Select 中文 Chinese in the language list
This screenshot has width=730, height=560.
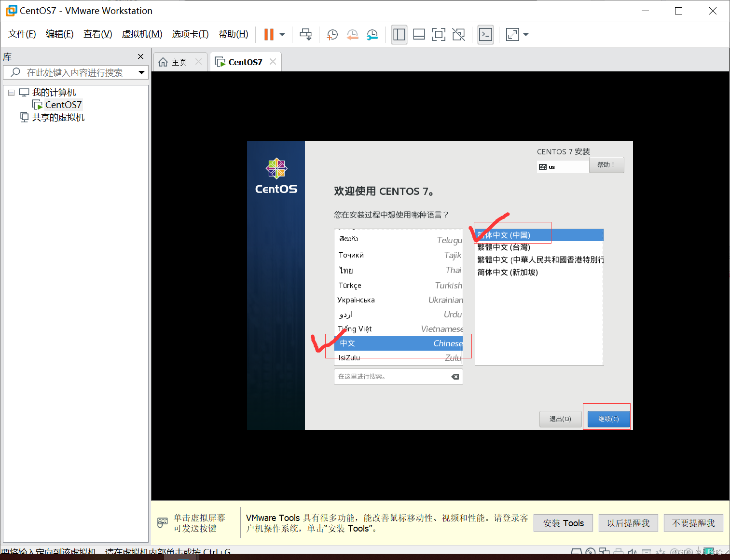click(x=386, y=343)
